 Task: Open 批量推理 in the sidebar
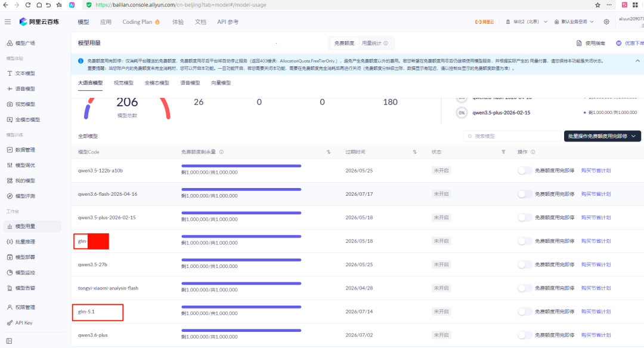coord(21,242)
